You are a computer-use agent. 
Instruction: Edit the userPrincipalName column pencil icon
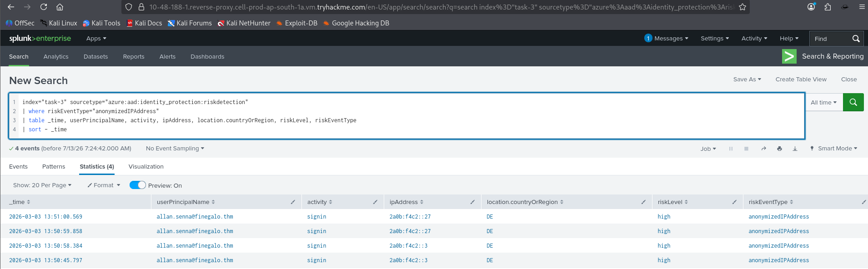click(x=293, y=202)
